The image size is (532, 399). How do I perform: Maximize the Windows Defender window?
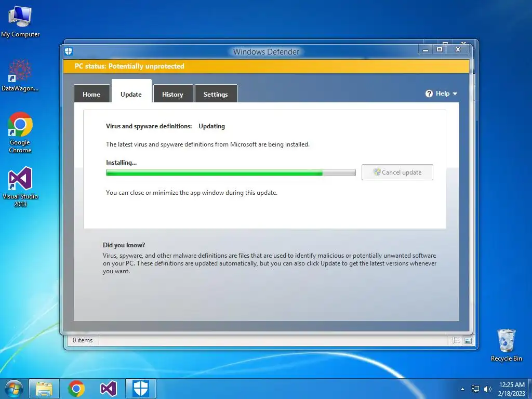pyautogui.click(x=440, y=50)
